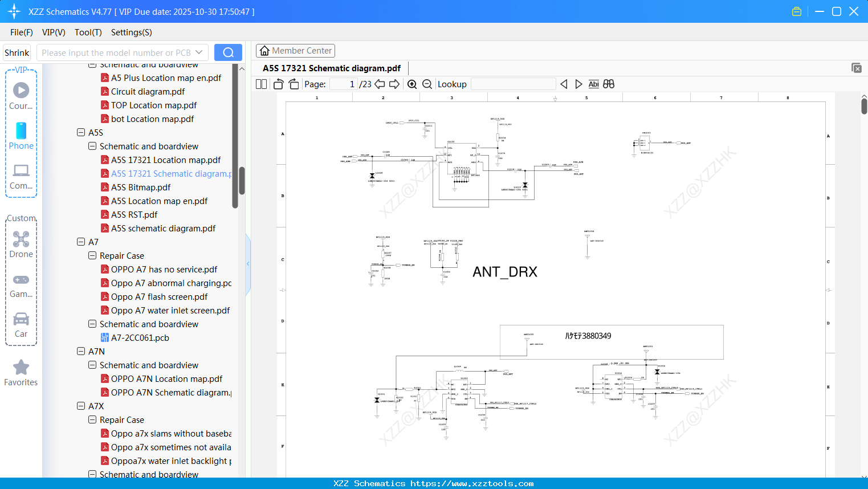The image size is (868, 489).
Task: Open A5S RST.pdf in the tree
Action: pos(134,215)
